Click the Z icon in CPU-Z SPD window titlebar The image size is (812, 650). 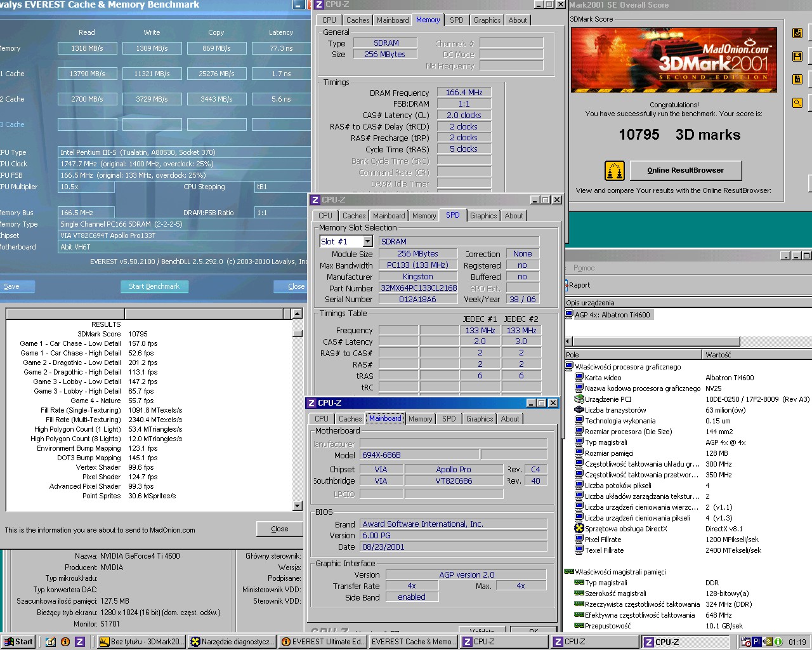click(315, 200)
